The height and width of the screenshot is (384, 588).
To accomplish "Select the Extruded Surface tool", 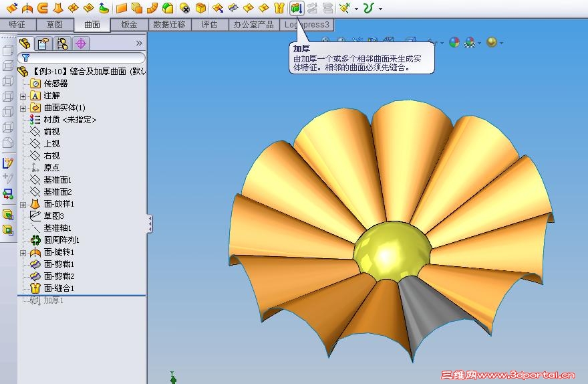I will [11, 7].
